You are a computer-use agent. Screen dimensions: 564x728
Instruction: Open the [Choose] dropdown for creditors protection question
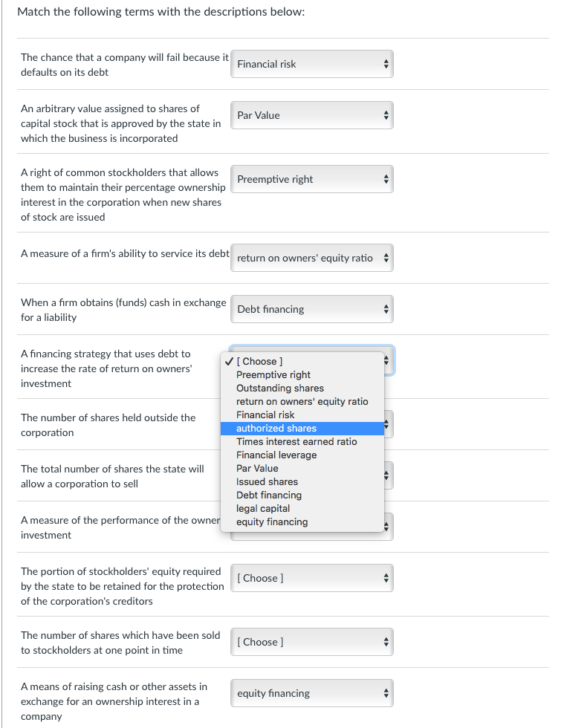click(311, 578)
